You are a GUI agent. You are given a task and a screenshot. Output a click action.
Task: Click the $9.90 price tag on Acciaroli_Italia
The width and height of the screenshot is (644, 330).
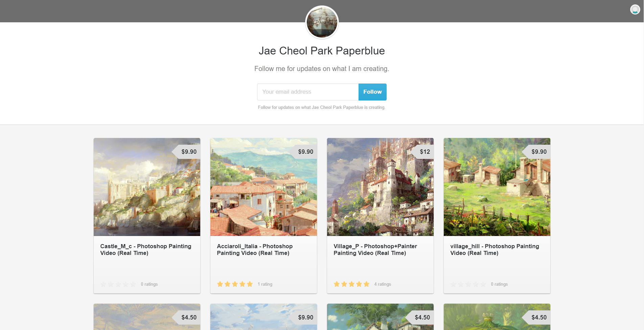tap(303, 152)
